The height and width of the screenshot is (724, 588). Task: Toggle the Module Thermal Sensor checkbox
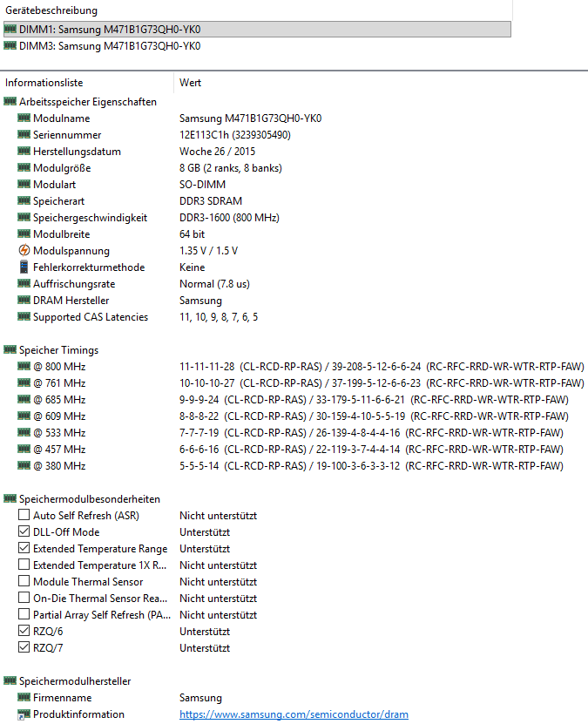(x=24, y=581)
